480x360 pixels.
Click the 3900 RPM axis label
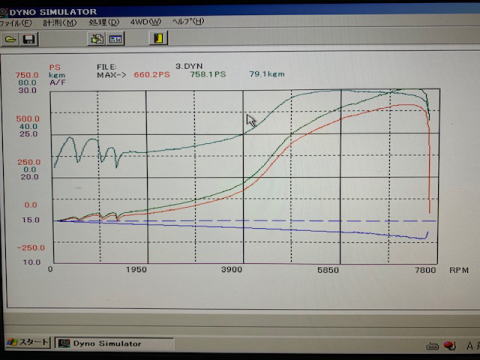coord(232,269)
